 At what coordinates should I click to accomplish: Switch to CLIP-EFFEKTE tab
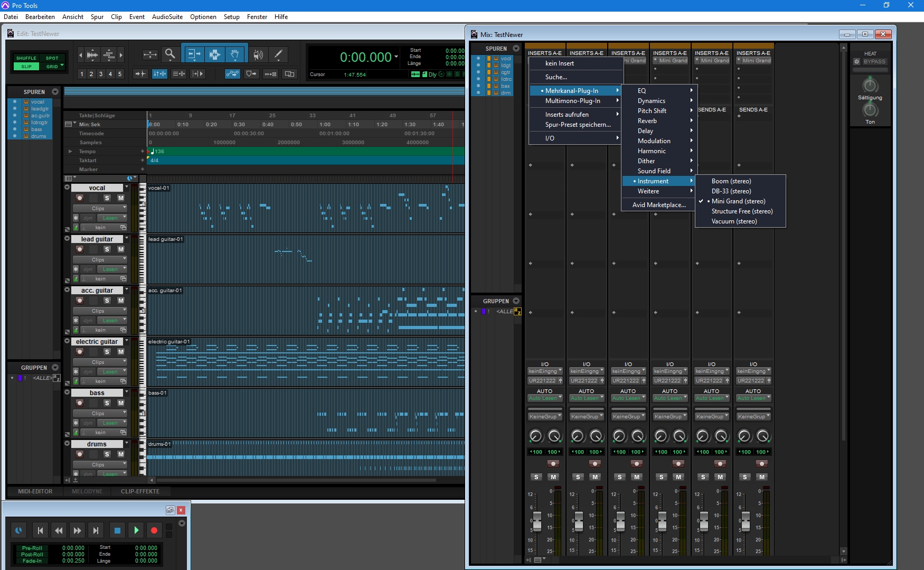click(140, 491)
